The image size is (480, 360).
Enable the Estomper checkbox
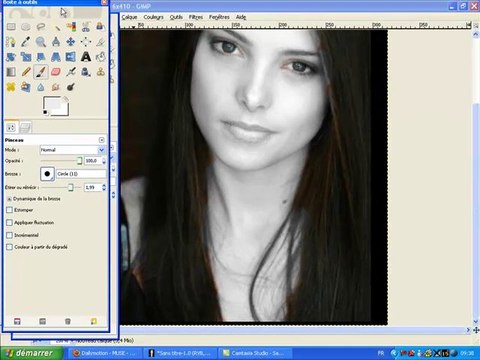pyautogui.click(x=9, y=210)
